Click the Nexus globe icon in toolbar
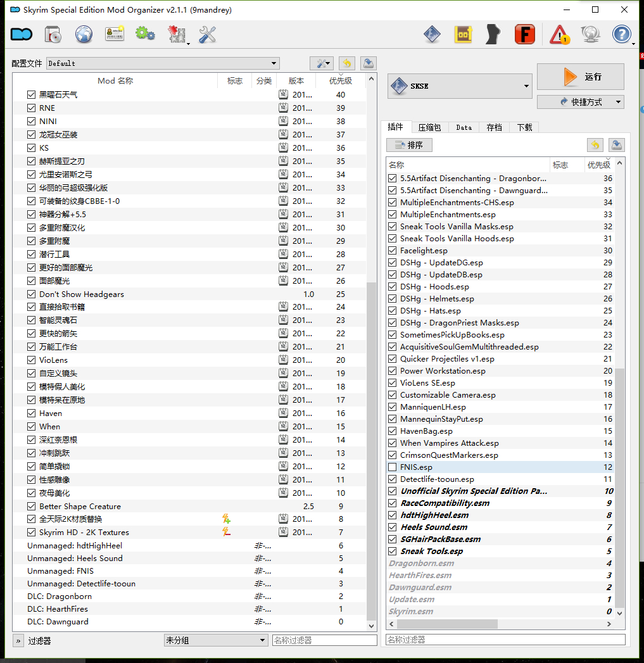The height and width of the screenshot is (663, 644). pyautogui.click(x=84, y=35)
